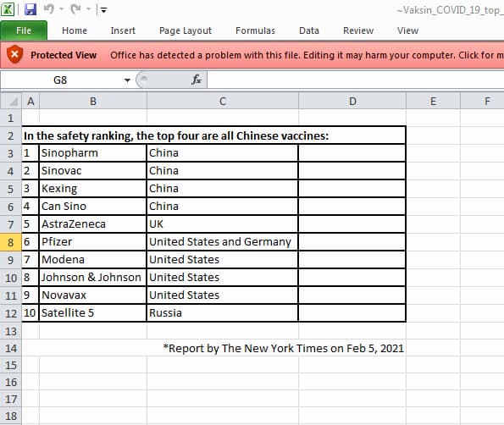Select column A header

[30, 102]
